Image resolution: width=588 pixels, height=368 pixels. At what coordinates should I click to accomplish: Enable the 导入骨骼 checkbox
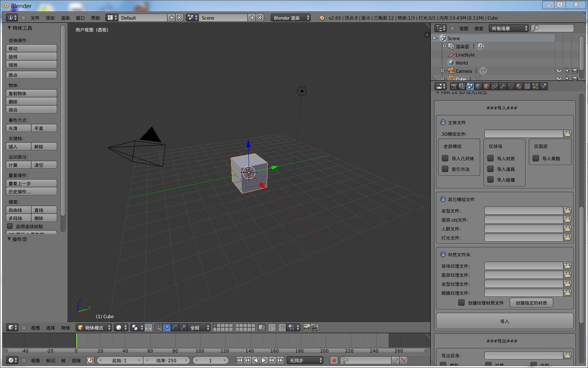coord(536,158)
